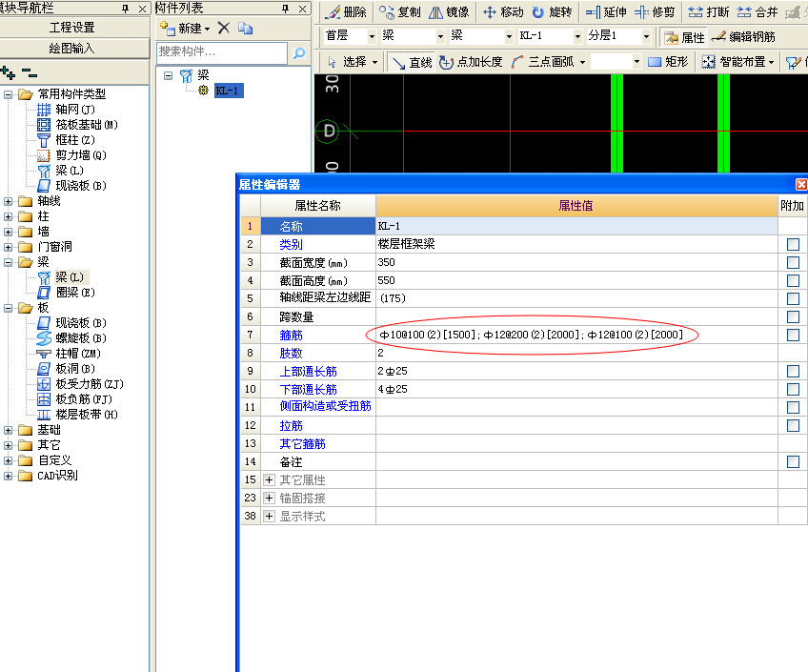Open the 绘图输入 section
The height and width of the screenshot is (672, 808).
(74, 49)
